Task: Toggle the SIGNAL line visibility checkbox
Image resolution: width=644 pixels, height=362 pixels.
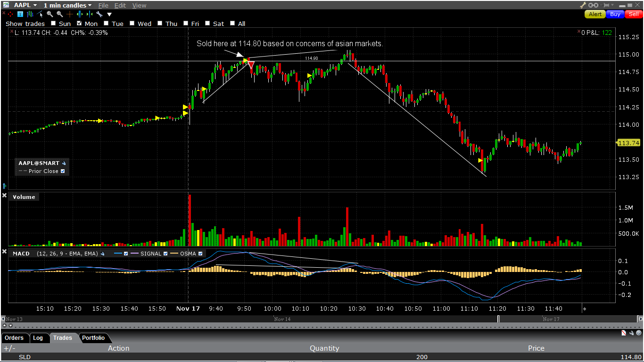Action: [x=165, y=254]
